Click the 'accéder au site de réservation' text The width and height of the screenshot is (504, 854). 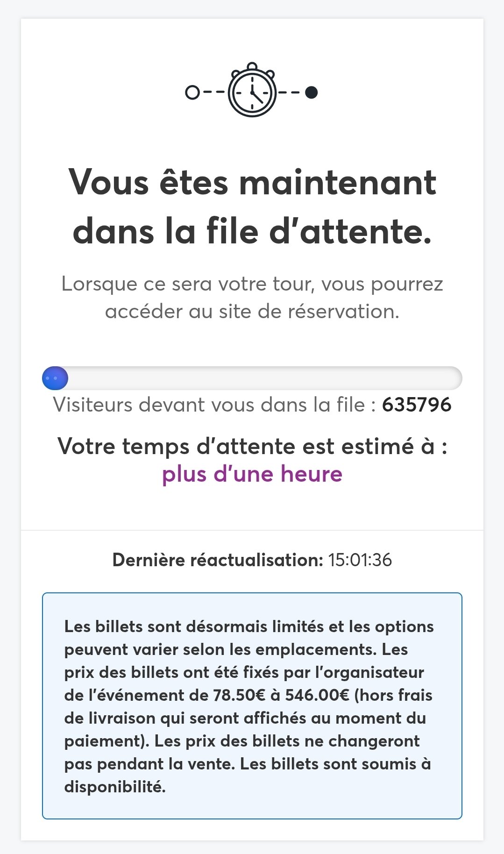[252, 312]
